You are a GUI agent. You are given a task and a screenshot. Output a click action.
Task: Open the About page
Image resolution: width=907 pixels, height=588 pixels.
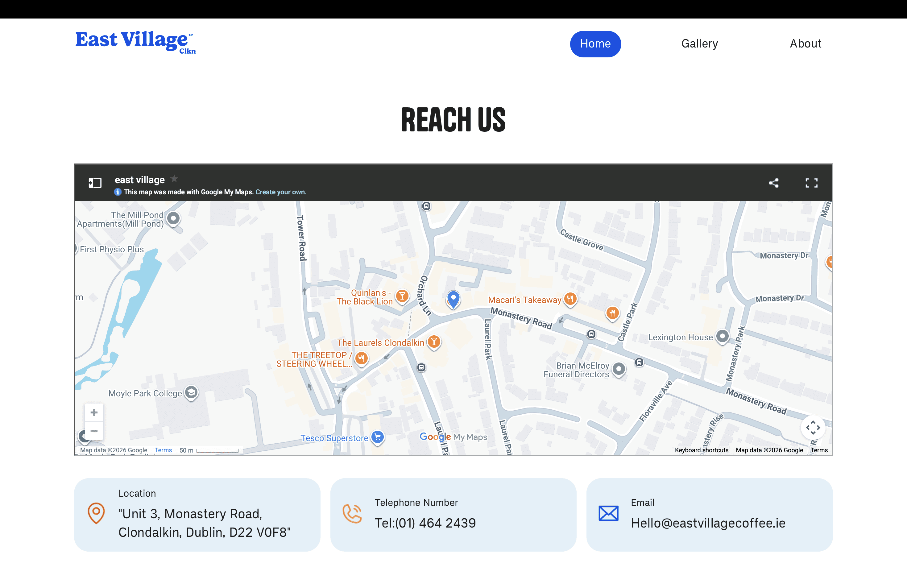[x=805, y=44]
